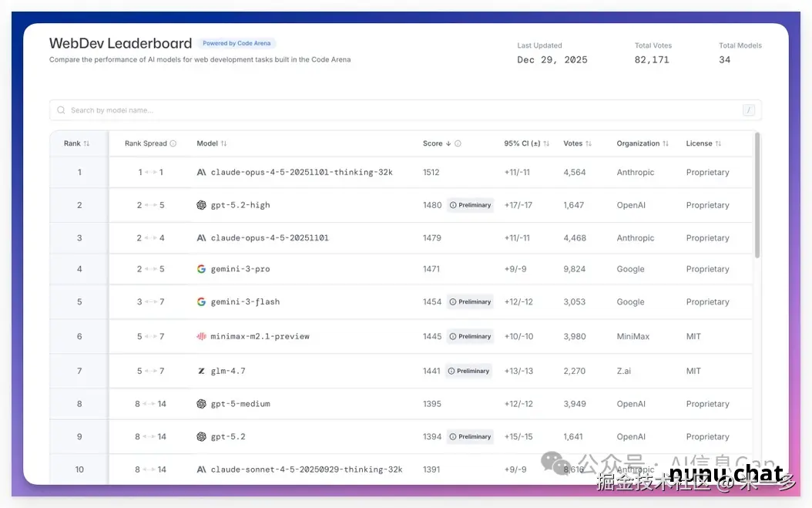Open model gpt-5.2-high
Viewport: 812px width, 508px height.
(x=240, y=205)
